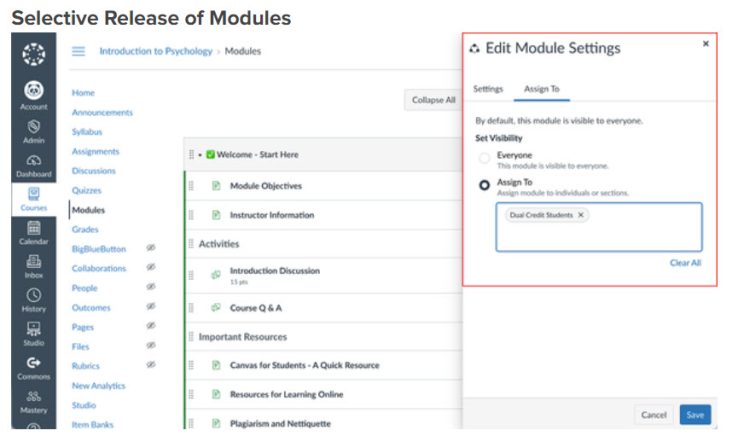This screenshot has height=442, width=744.
Task: Switch to the Settings tab
Action: point(488,89)
